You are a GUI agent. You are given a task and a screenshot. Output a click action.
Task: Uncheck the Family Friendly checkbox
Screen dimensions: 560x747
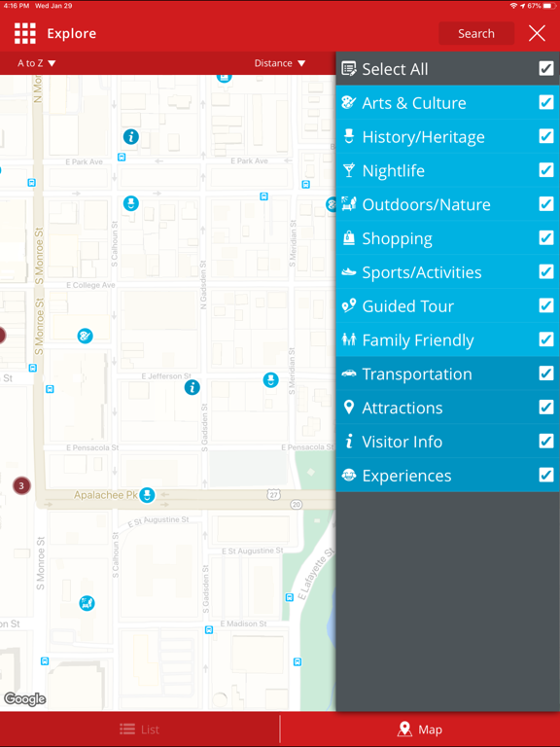(546, 339)
